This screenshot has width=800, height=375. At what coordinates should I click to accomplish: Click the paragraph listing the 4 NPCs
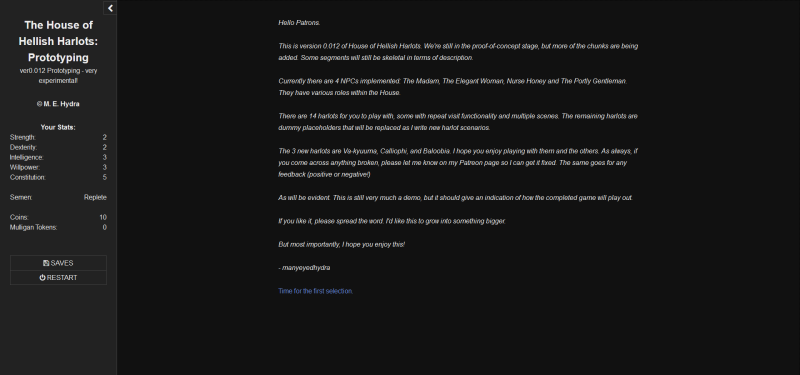pyautogui.click(x=453, y=87)
